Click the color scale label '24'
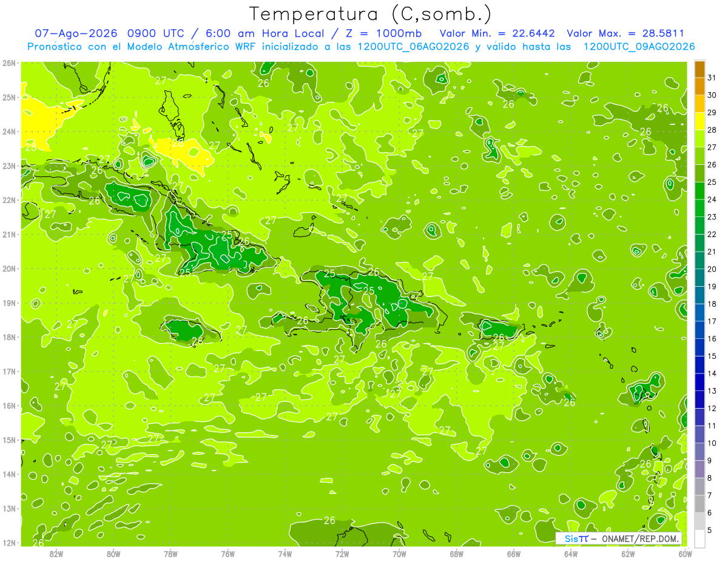The width and height of the screenshot is (728, 562). tap(712, 199)
